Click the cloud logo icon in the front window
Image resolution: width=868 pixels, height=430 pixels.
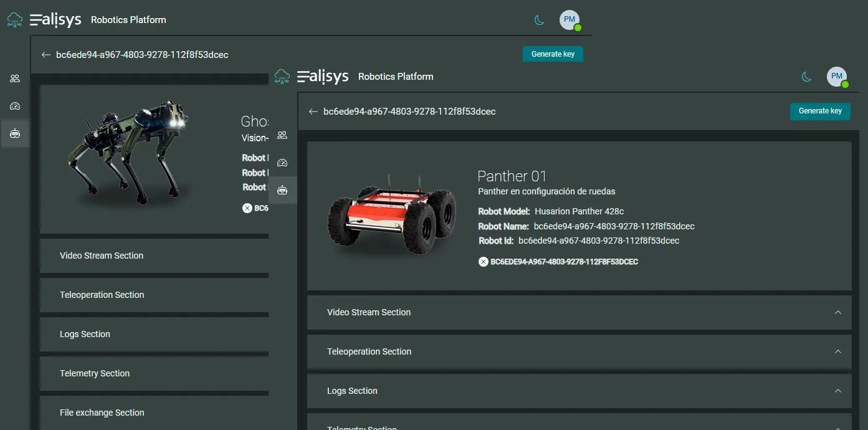click(x=282, y=77)
